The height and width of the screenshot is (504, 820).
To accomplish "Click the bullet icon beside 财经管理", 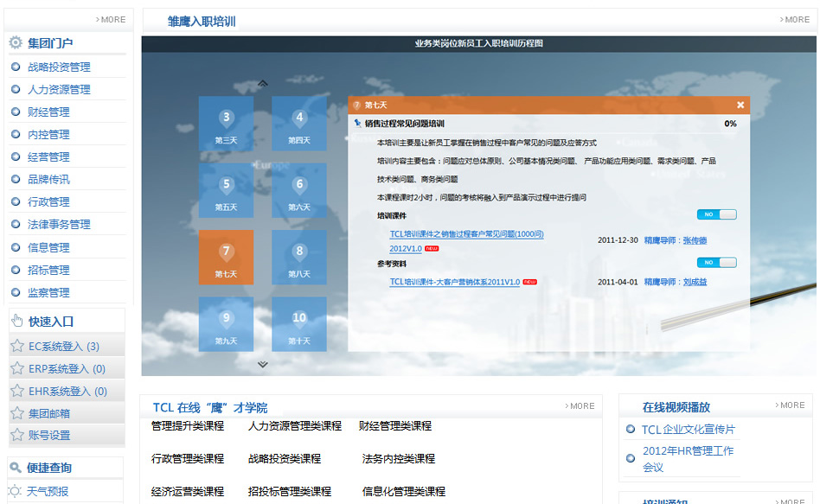I will coord(16,112).
